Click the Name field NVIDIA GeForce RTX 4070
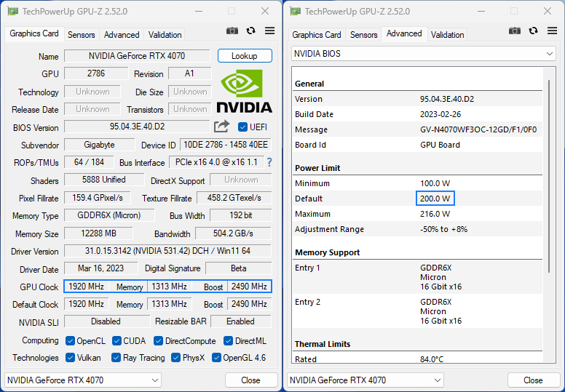The height and width of the screenshot is (392, 565). click(137, 56)
